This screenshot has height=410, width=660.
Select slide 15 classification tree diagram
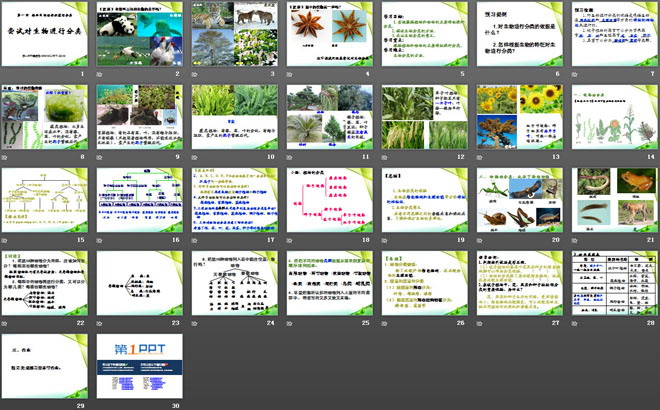[x=44, y=200]
